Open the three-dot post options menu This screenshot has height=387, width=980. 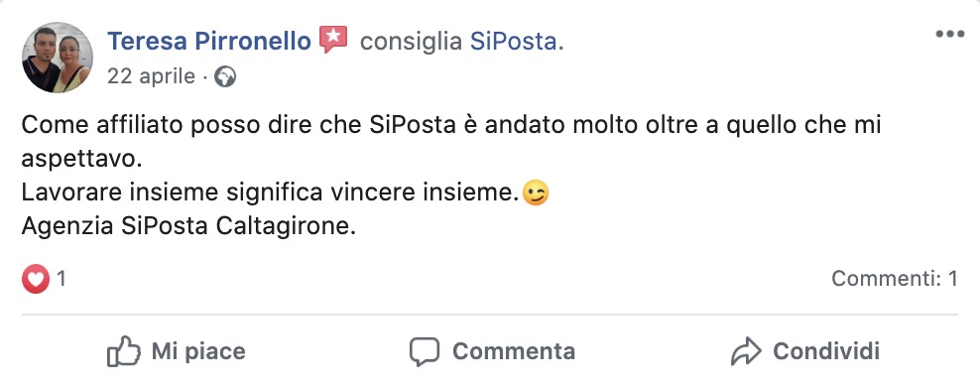(x=949, y=35)
